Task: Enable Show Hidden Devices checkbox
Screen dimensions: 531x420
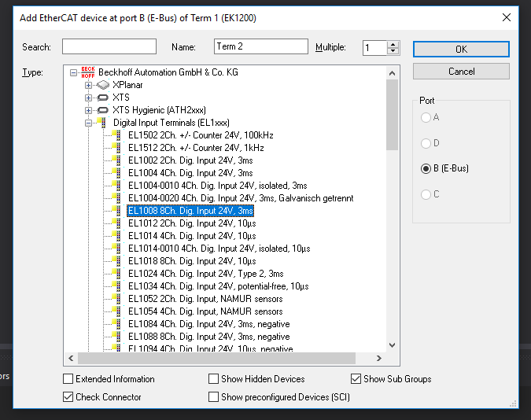Action: click(x=213, y=378)
